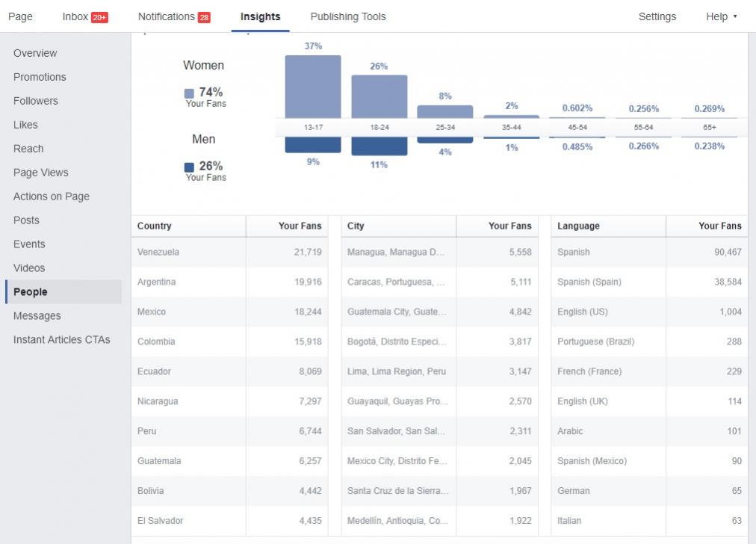Click the Language column header
This screenshot has height=544, width=756.
(x=578, y=226)
